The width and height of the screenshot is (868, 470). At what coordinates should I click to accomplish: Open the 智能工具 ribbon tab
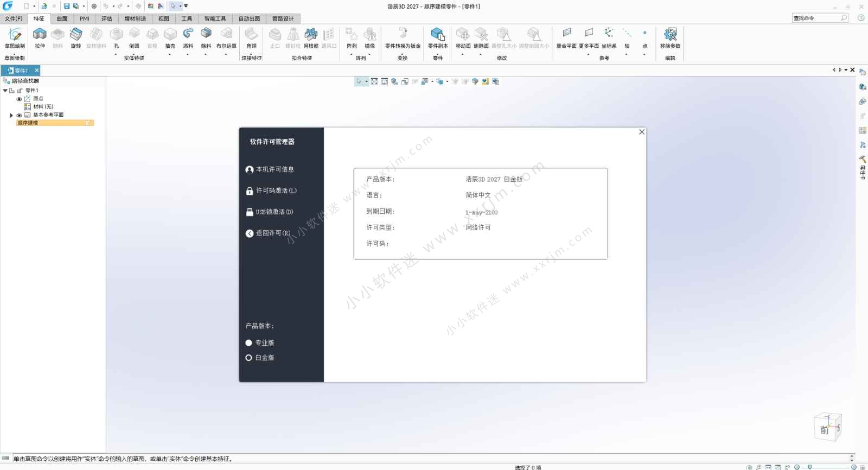(x=215, y=18)
